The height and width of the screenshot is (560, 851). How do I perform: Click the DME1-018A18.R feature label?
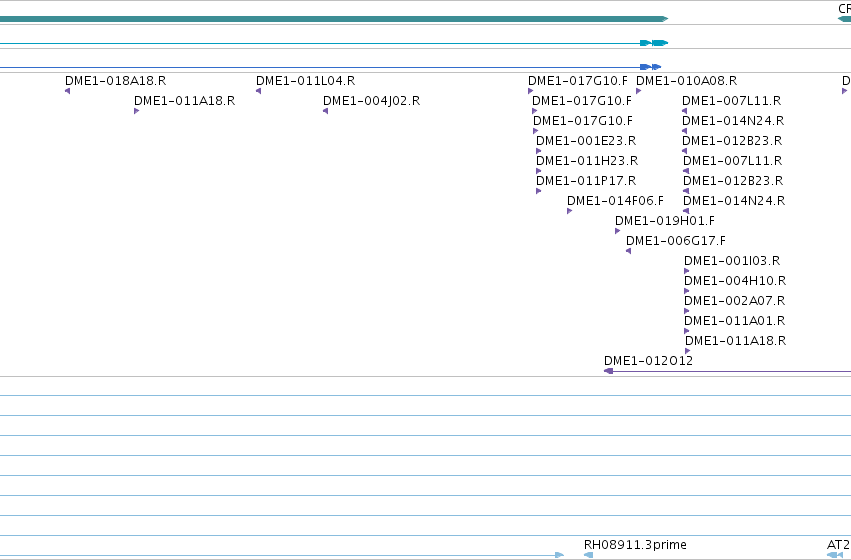pos(115,81)
